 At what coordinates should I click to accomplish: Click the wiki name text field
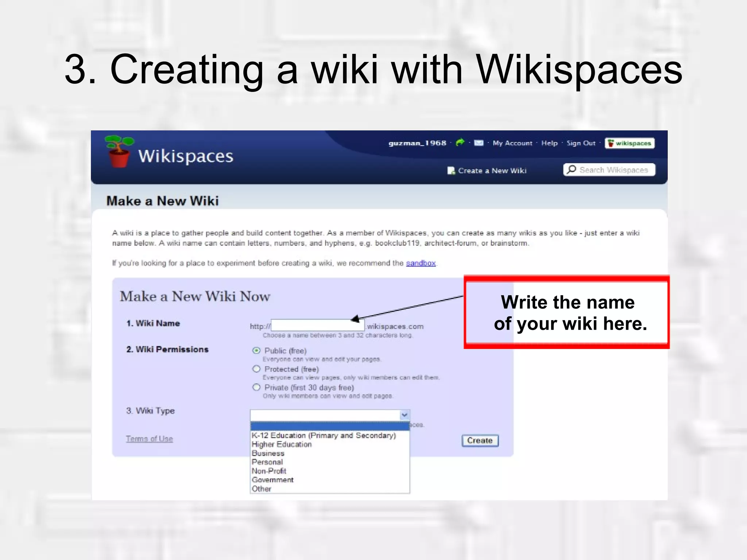(317, 326)
